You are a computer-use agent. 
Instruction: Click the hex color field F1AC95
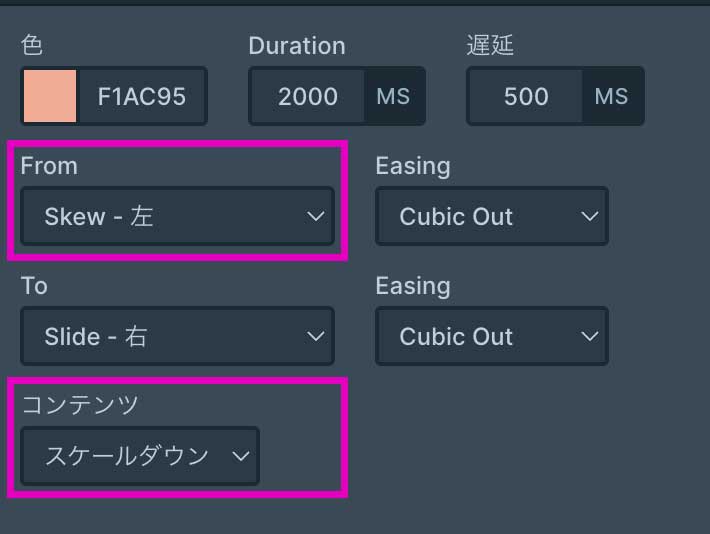142,96
